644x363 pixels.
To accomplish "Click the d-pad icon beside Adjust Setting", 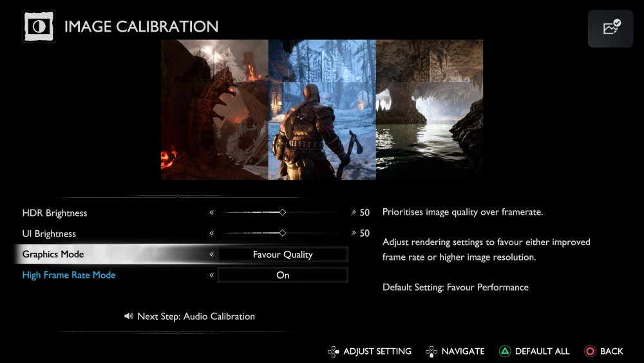I will coord(333,351).
